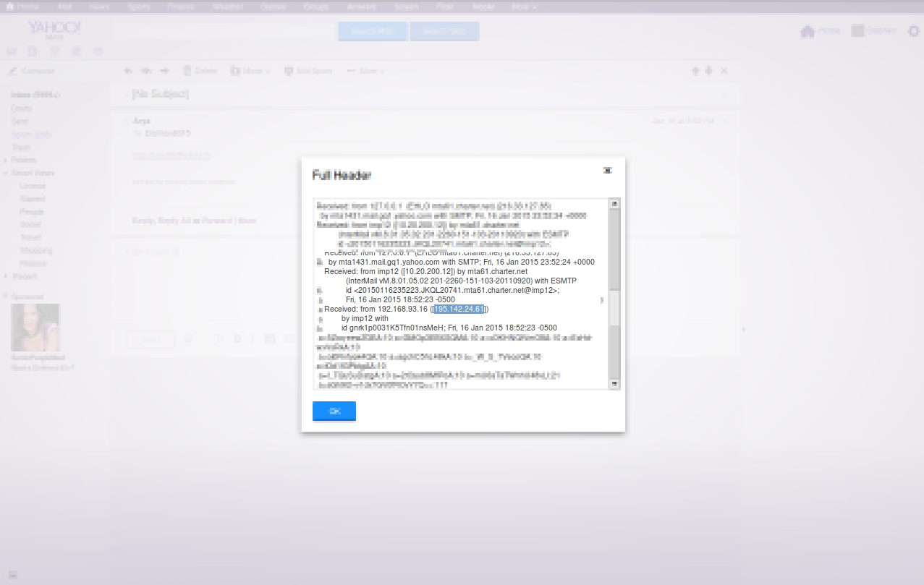The image size is (924, 585).
Task: Click the Not Spam shield button
Action: [308, 71]
